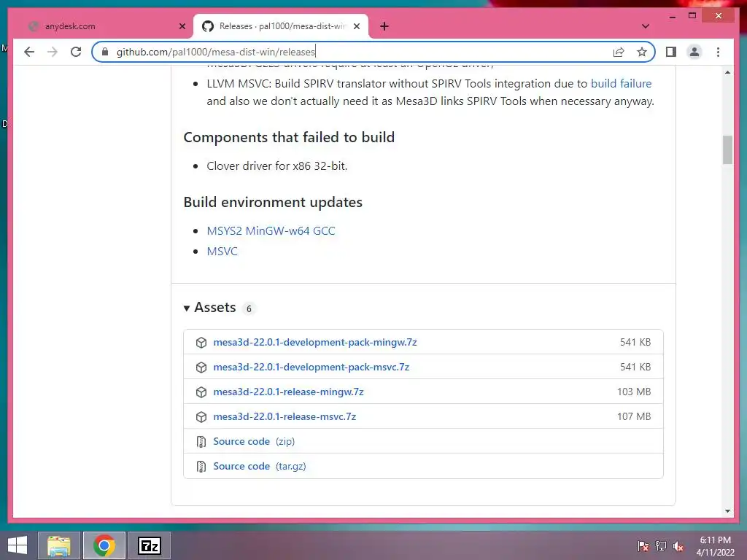Click the Clover driver for x86 32-bit text
This screenshot has height=560, width=747.
(277, 166)
